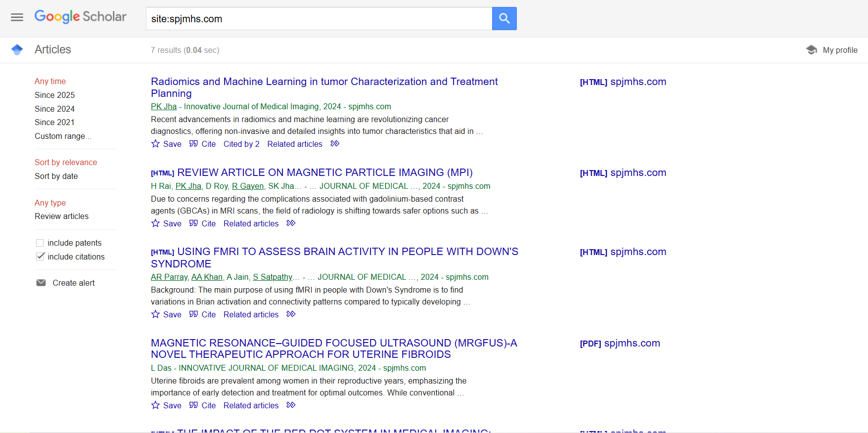Click the 7 results count text
868x433 pixels.
[x=185, y=50]
